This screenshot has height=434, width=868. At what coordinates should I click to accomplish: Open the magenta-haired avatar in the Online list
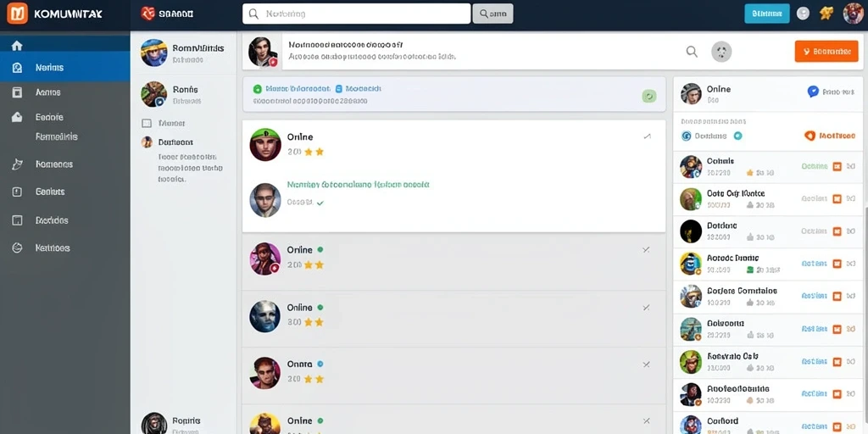pos(265,259)
